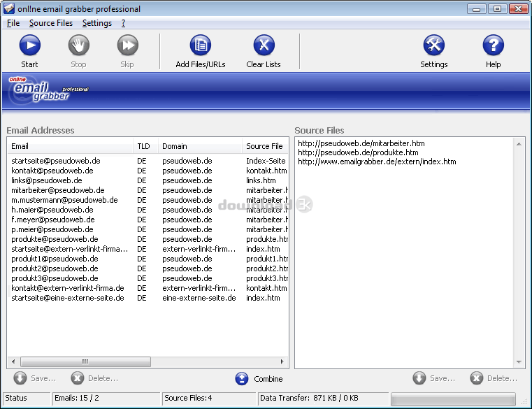Minimize the email grabber window
This screenshot has height=409, width=532.
476,8
